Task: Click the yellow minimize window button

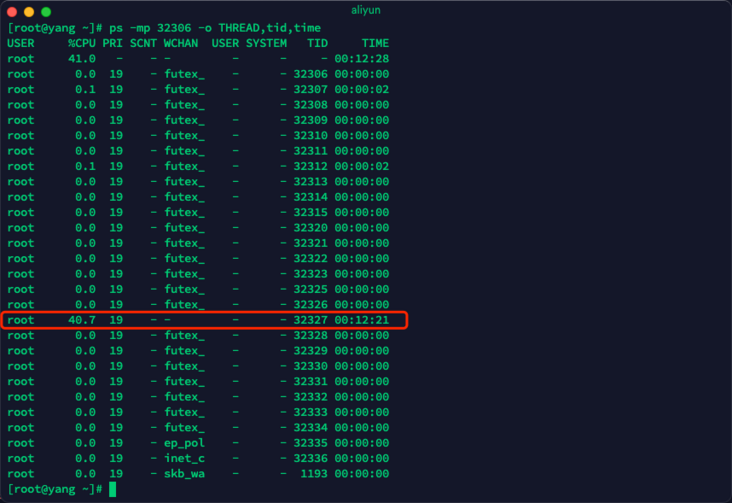Action: pyautogui.click(x=29, y=10)
